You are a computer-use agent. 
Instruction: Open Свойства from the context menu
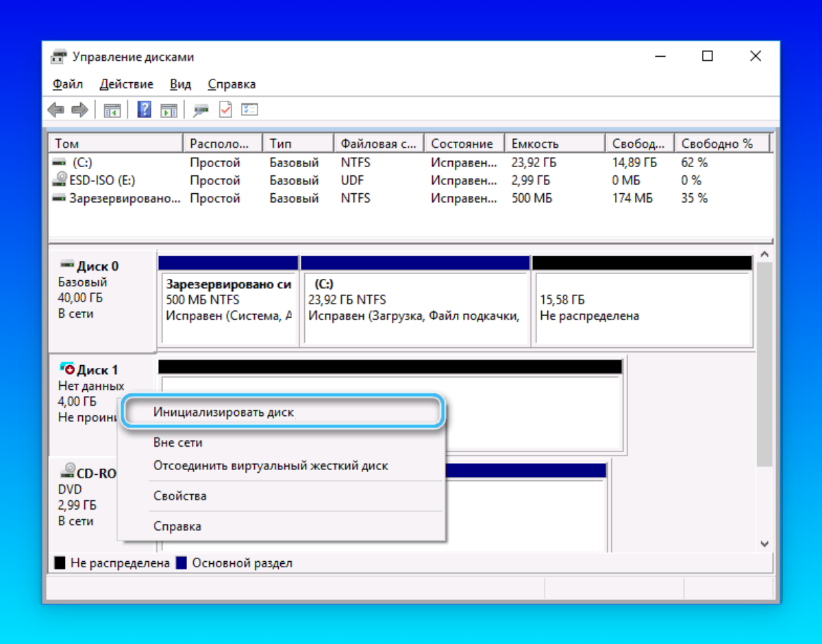coord(179,496)
